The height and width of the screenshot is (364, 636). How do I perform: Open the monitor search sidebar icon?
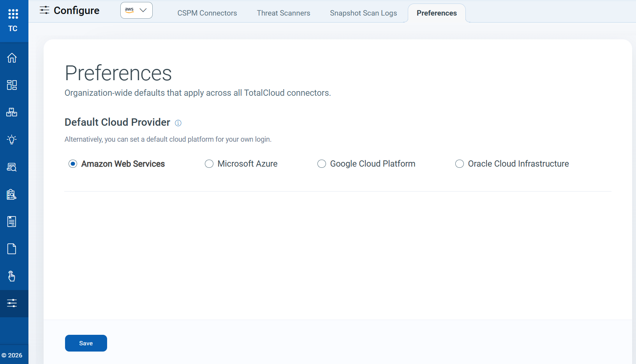pos(12,167)
